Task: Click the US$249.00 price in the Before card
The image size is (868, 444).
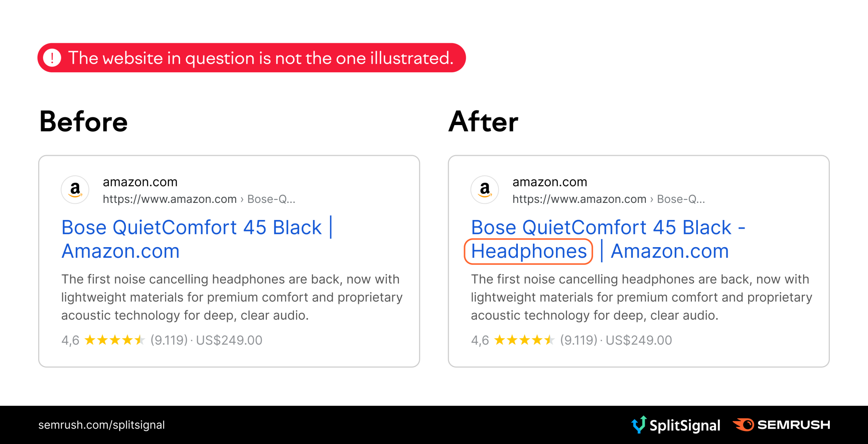Action: tap(229, 340)
